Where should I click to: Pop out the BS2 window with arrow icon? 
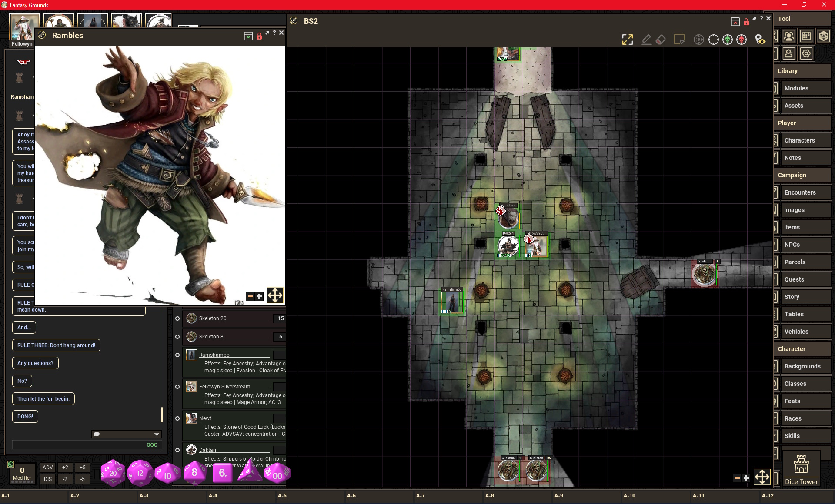pyautogui.click(x=754, y=18)
